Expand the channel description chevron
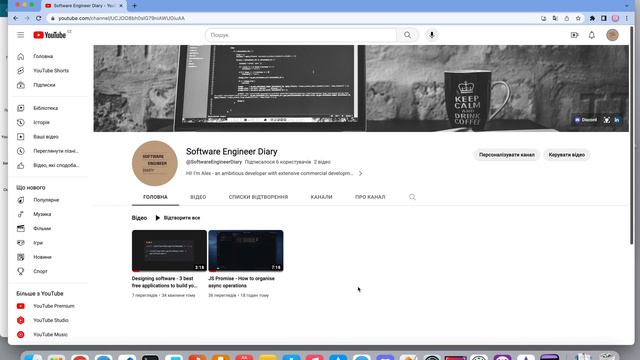Screen dimensions: 640x360 (x=360, y=173)
